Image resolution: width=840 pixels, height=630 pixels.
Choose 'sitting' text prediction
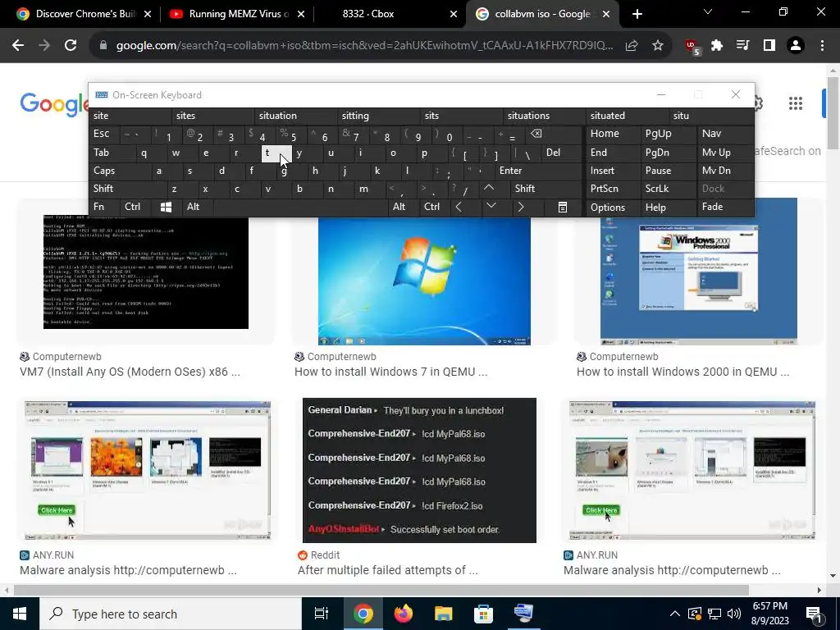378,116
